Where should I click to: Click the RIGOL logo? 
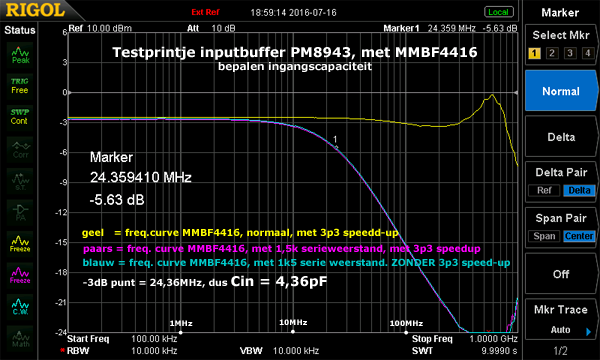pos(35,10)
